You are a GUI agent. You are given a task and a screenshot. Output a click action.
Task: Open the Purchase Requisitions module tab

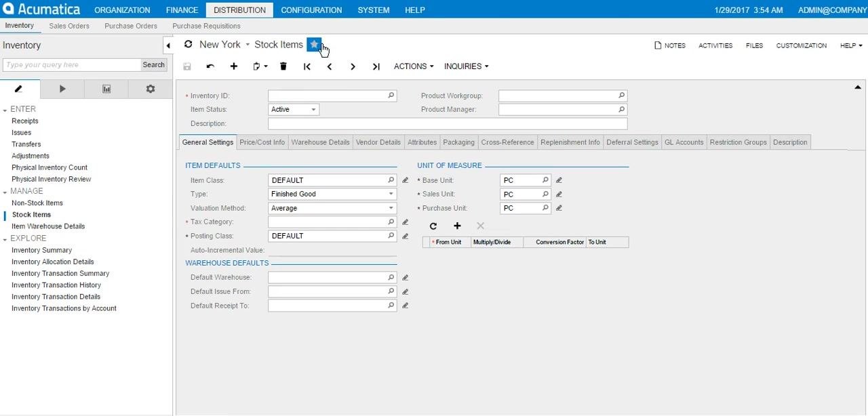206,26
